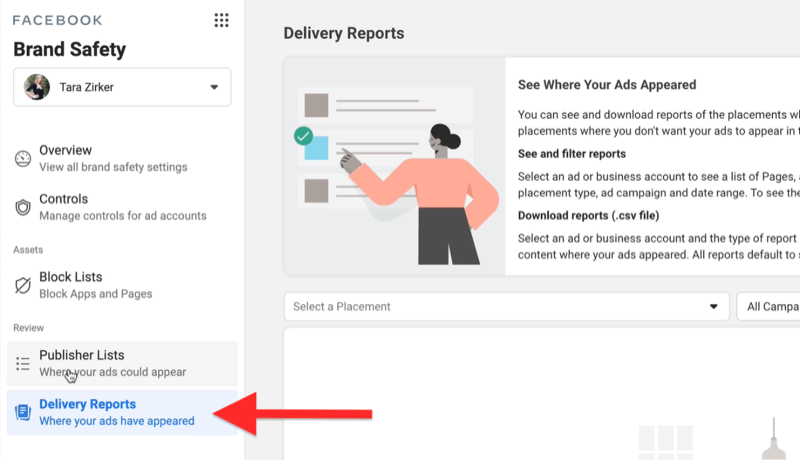
Task: Open the Tara Zirker account dropdown
Action: pos(122,87)
